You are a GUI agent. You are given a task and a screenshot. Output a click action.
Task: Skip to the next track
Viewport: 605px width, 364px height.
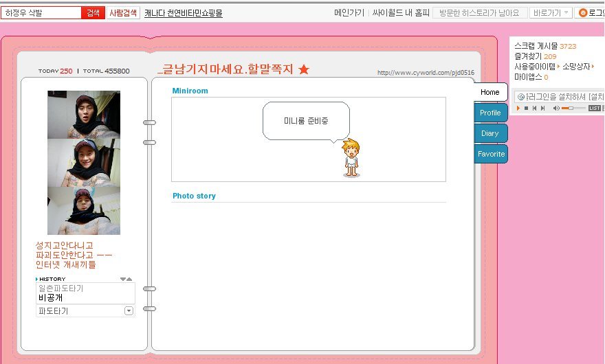tap(543, 109)
